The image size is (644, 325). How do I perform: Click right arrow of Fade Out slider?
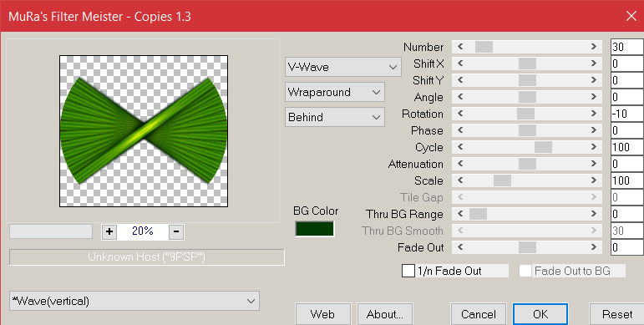pos(594,247)
